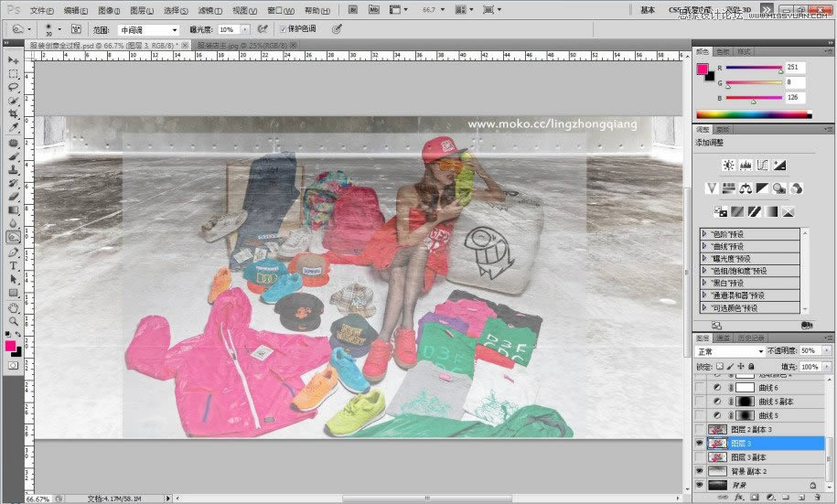837x504 pixels.
Task: Select the Type (T) tool
Action: (13, 266)
